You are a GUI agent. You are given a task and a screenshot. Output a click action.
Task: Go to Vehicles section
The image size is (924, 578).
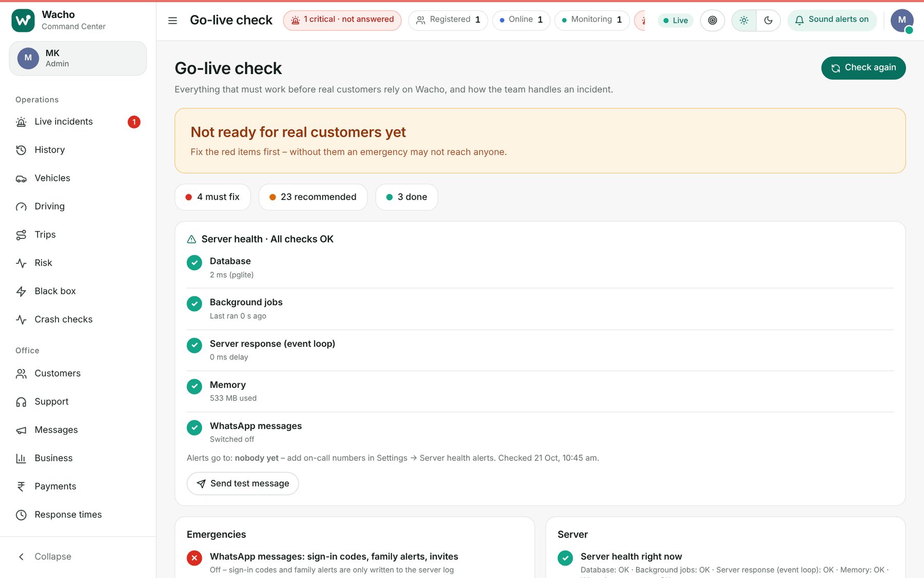pyautogui.click(x=78, y=178)
